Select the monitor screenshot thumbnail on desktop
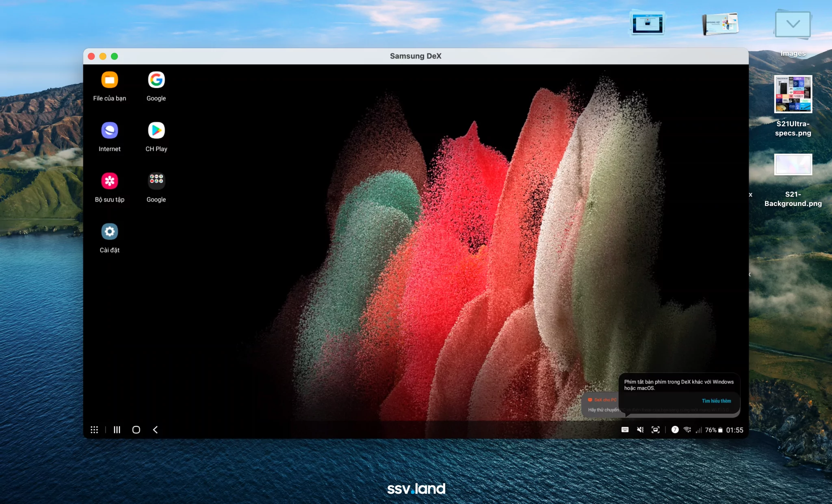This screenshot has width=832, height=504. tap(648, 24)
